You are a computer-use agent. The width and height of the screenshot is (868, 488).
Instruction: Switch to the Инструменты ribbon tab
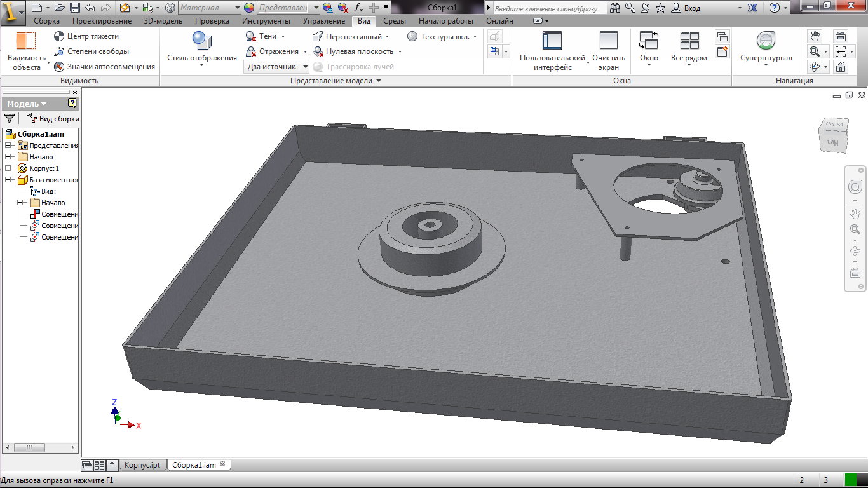tap(266, 21)
